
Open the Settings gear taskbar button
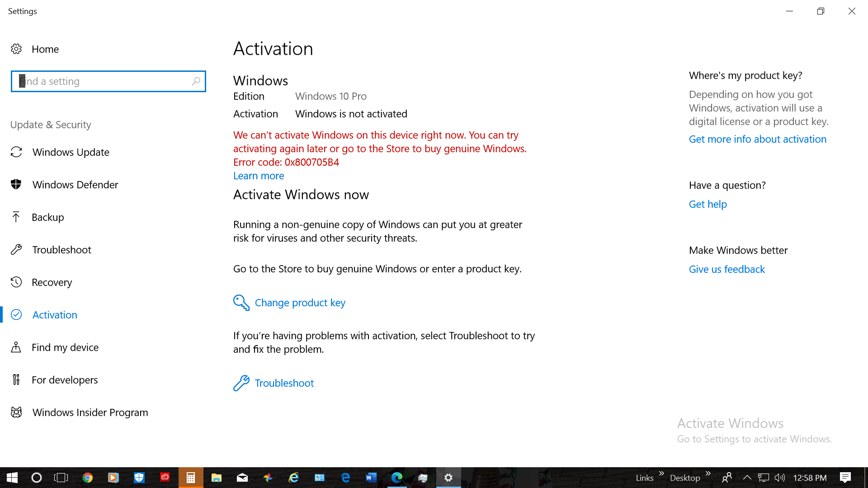[448, 478]
